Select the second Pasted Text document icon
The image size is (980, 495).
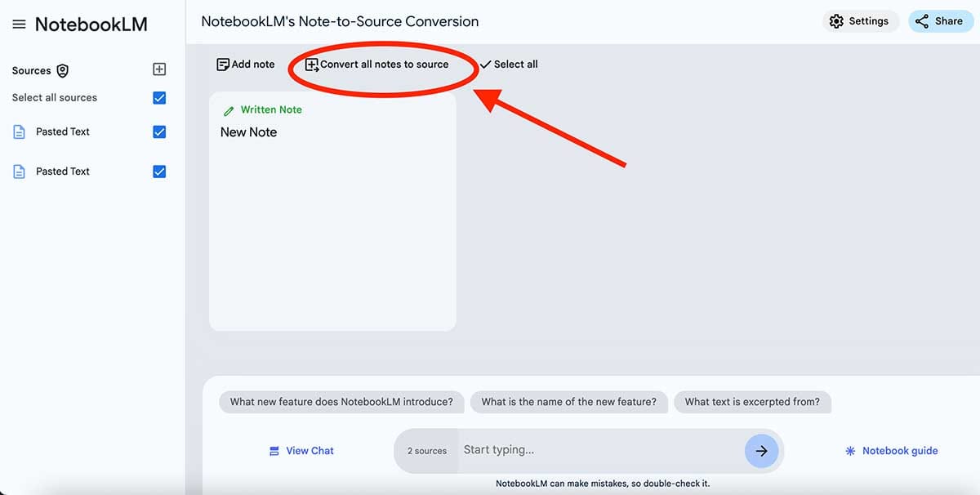coord(19,171)
